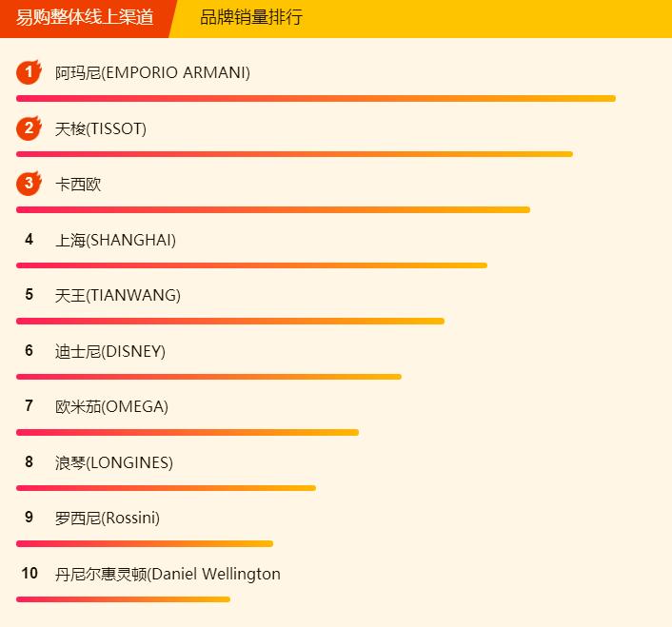672x627 pixels.
Task: Click the rank 3 flame badge icon
Action: click(x=29, y=184)
